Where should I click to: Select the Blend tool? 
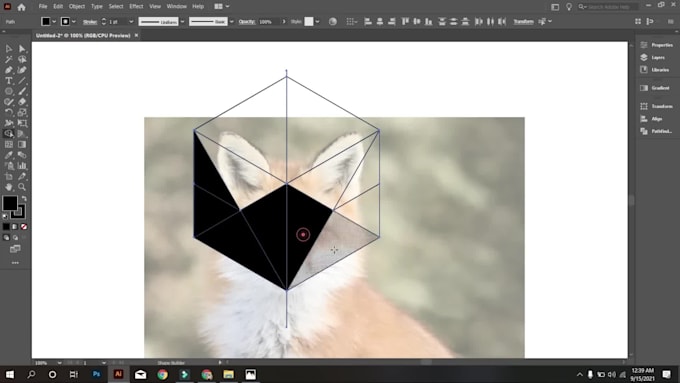[22, 155]
